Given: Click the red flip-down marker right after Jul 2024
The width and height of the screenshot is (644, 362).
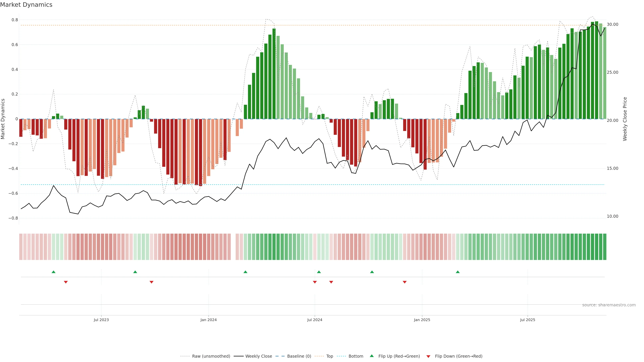Looking at the screenshot, I should pyautogui.click(x=331, y=282).
